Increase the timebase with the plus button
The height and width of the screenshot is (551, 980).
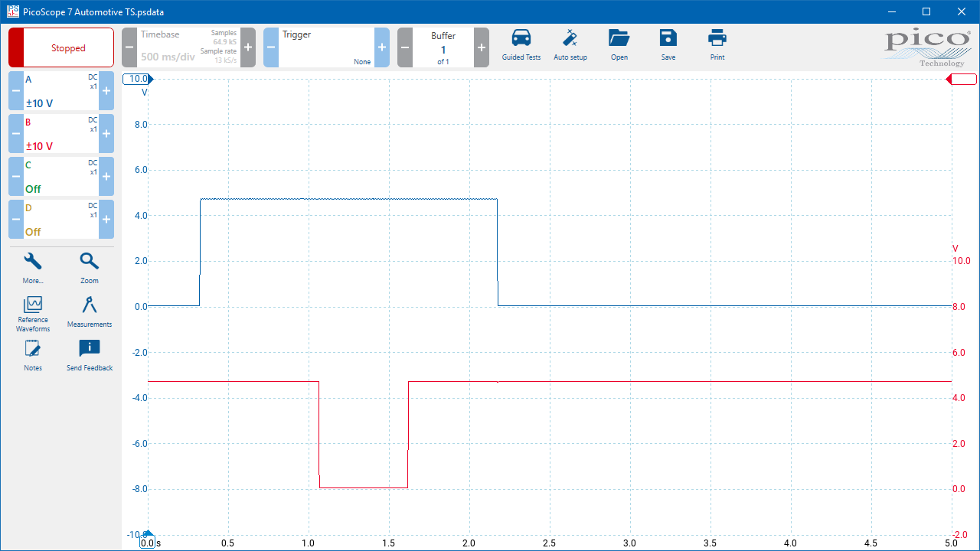tap(248, 47)
